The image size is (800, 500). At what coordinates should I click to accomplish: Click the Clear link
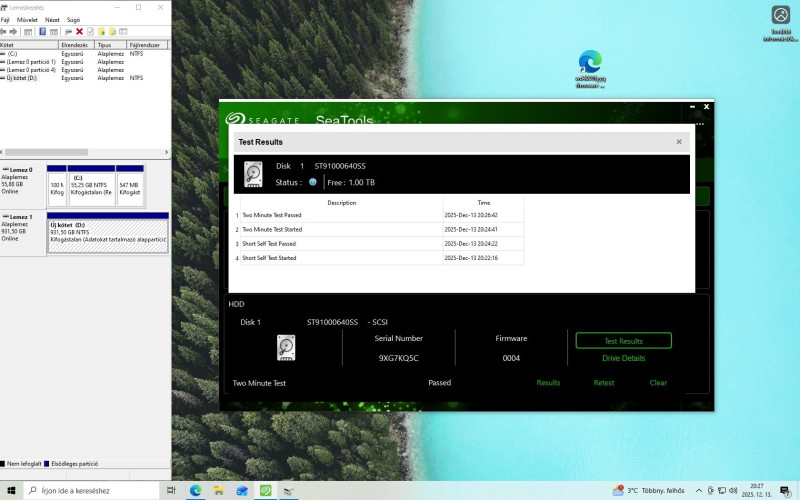click(658, 383)
